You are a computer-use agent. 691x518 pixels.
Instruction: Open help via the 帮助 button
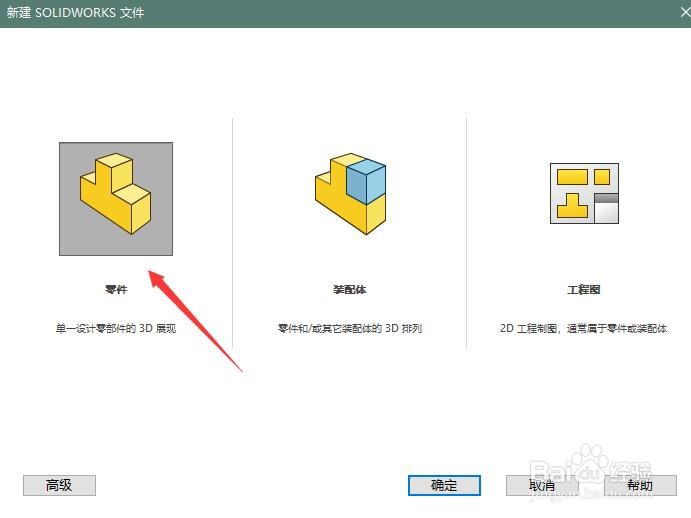pyautogui.click(x=640, y=485)
